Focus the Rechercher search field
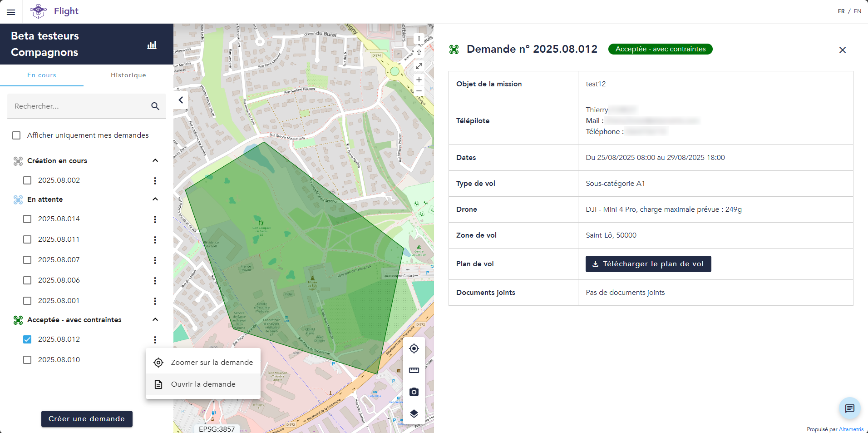868x433 pixels. point(77,106)
